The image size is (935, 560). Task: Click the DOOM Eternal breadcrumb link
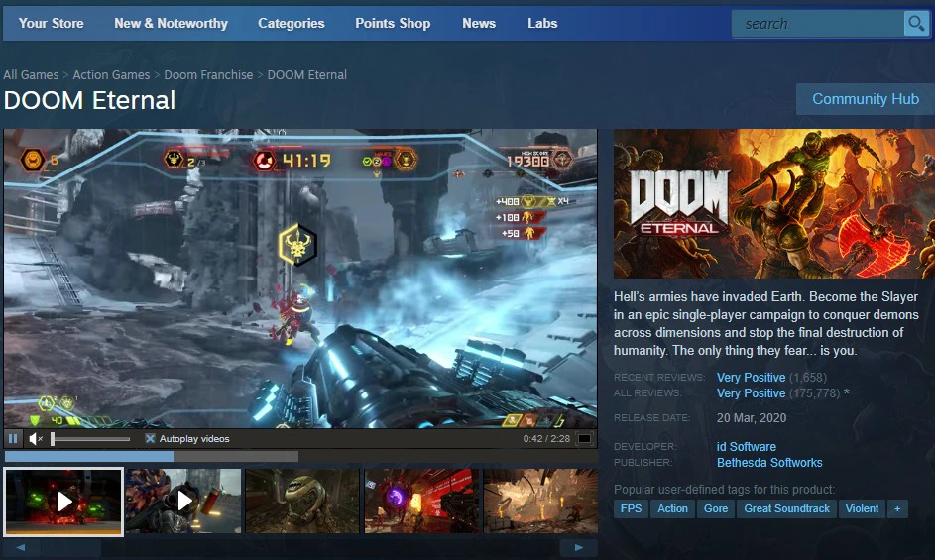coord(307,75)
